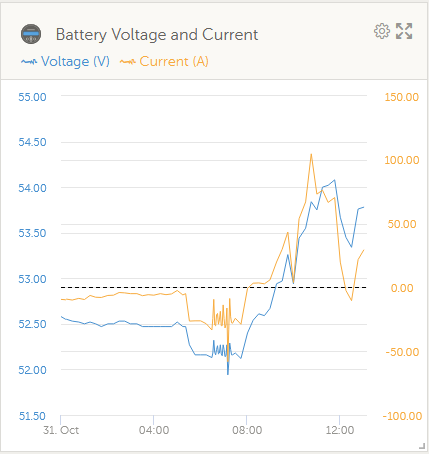Expand chart to fullscreen view
Image resolution: width=429 pixels, height=454 pixels.
[x=404, y=31]
